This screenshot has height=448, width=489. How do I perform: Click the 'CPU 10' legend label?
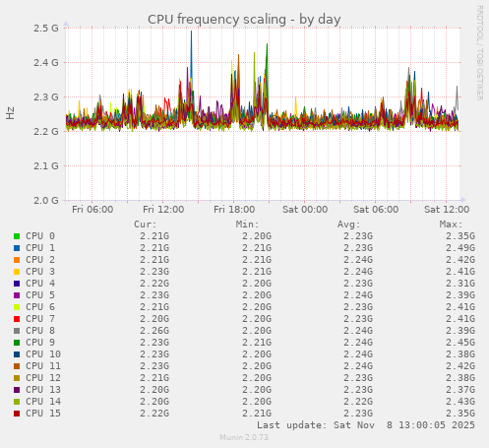(43, 354)
